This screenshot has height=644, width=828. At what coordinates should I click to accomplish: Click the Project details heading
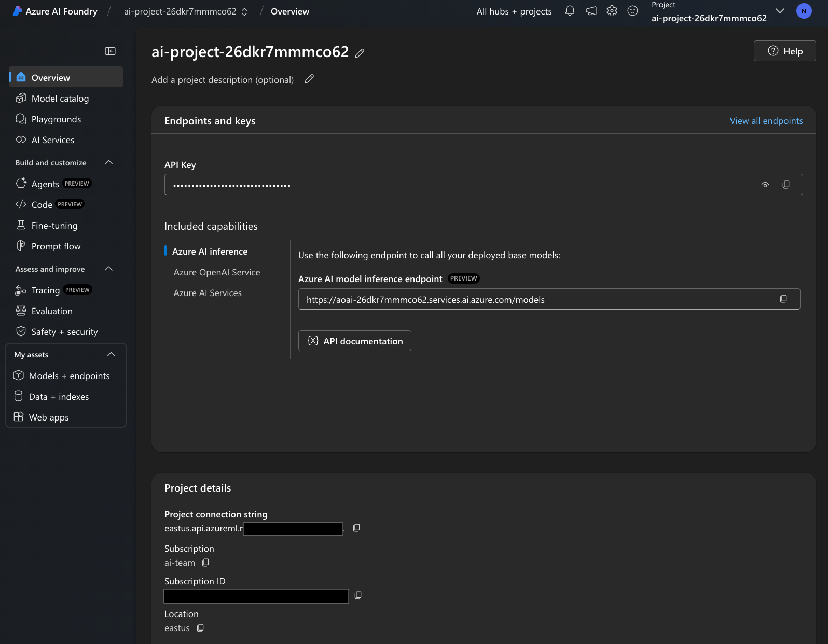click(198, 488)
